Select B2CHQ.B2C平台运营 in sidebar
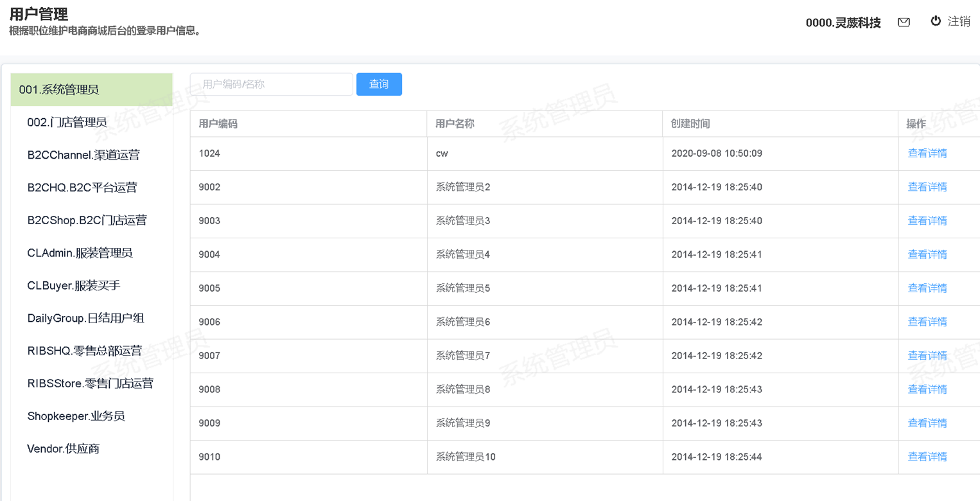This screenshot has height=501, width=980. pos(82,188)
